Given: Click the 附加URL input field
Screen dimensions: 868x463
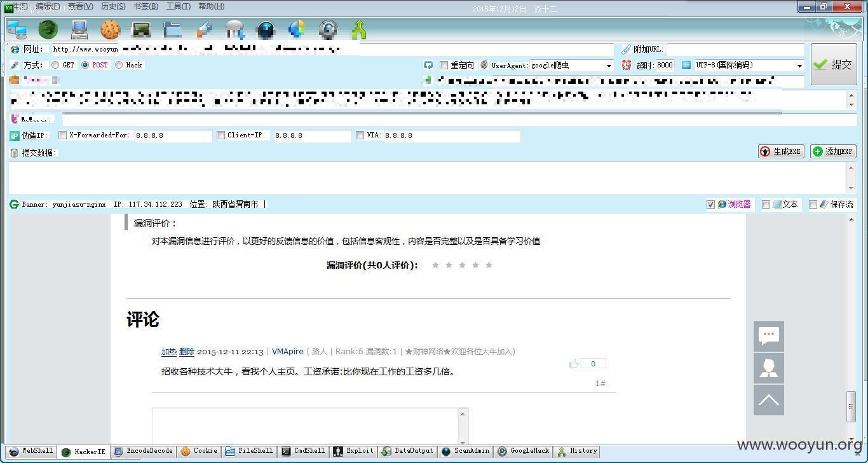Looking at the screenshot, I should coord(735,49).
